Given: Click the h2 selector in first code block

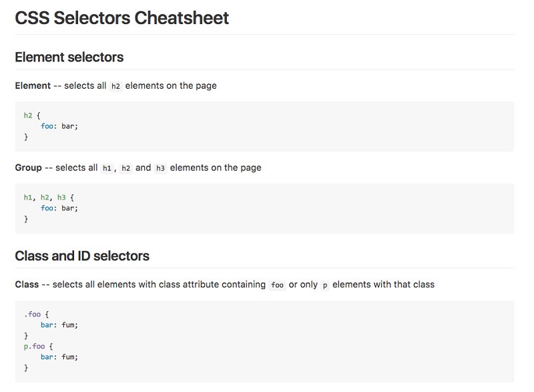Looking at the screenshot, I should [28, 116].
